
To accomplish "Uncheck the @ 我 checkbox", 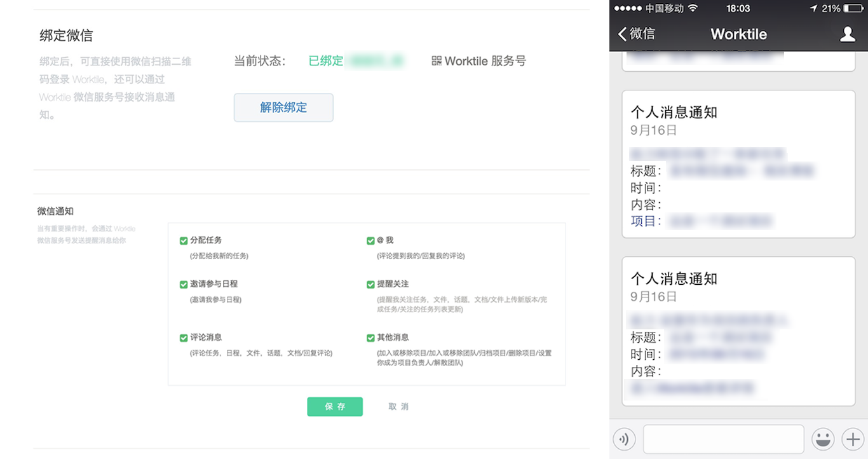I will [370, 241].
